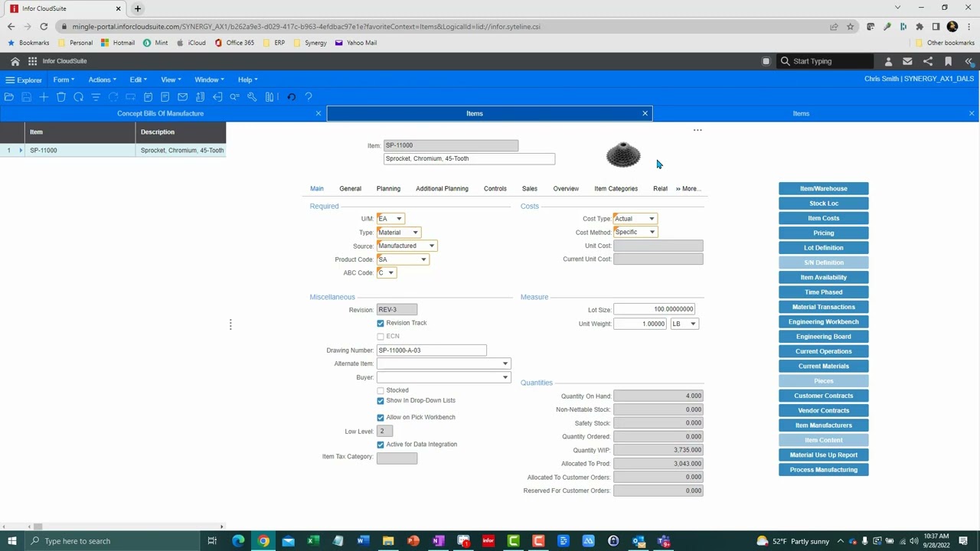This screenshot has height=551, width=980.
Task: Expand the Alternate Item dropdown
Action: [x=505, y=364]
